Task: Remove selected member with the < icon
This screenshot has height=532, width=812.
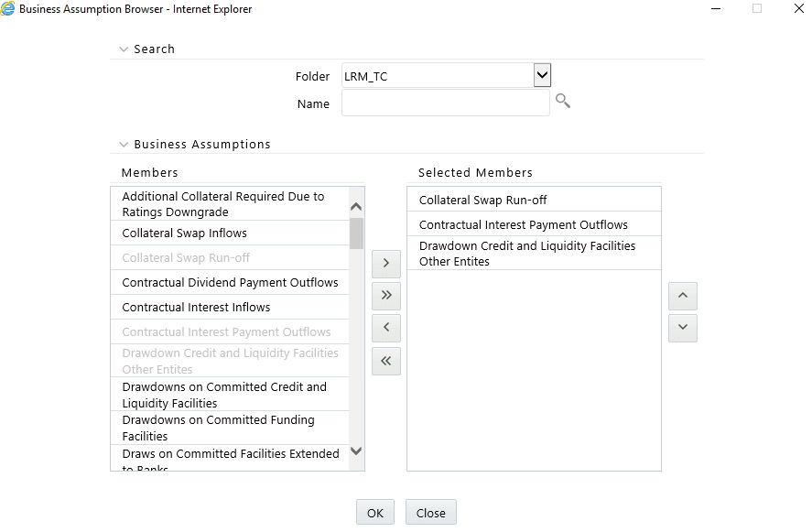Action: [x=385, y=328]
